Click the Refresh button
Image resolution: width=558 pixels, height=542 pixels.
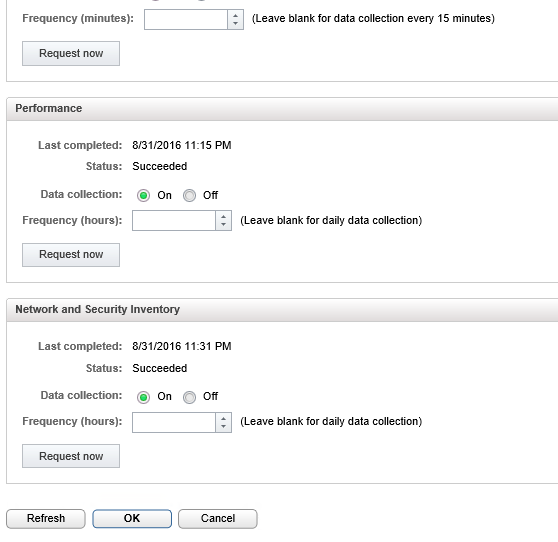pos(46,519)
